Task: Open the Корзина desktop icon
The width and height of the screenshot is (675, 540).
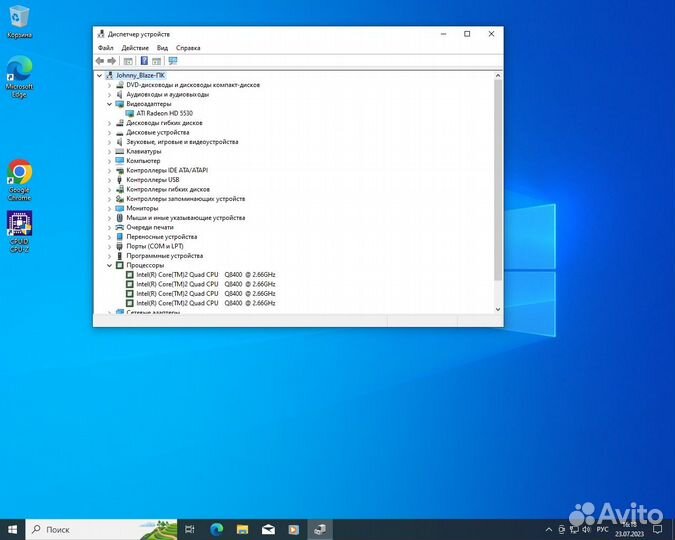Action: [x=19, y=22]
